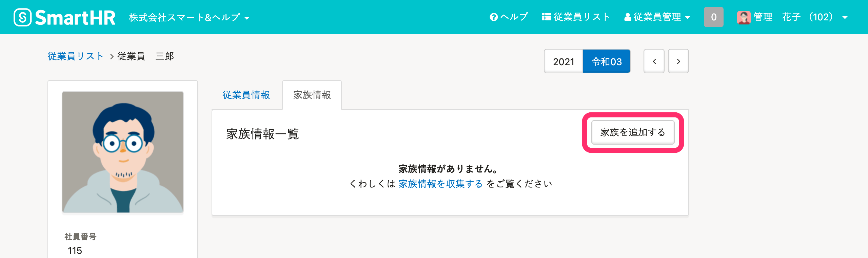Click the admin user avatar icon
This screenshot has height=258, width=868.
click(x=744, y=17)
